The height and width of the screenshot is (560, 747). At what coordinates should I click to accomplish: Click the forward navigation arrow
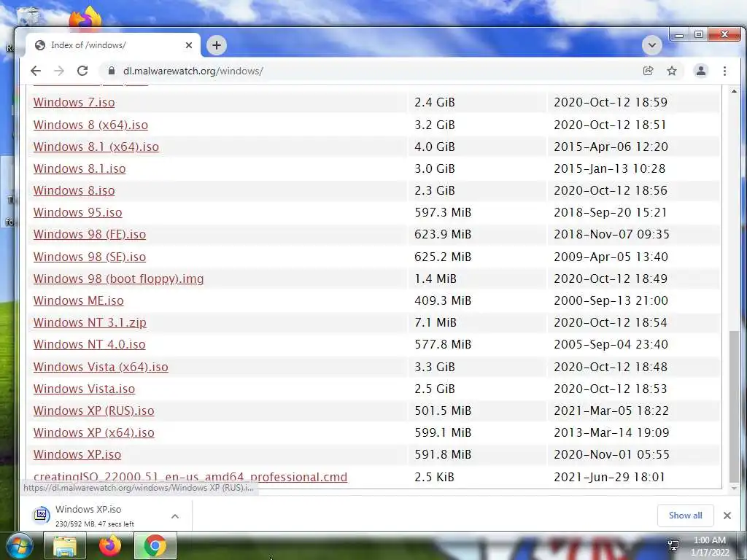59,71
